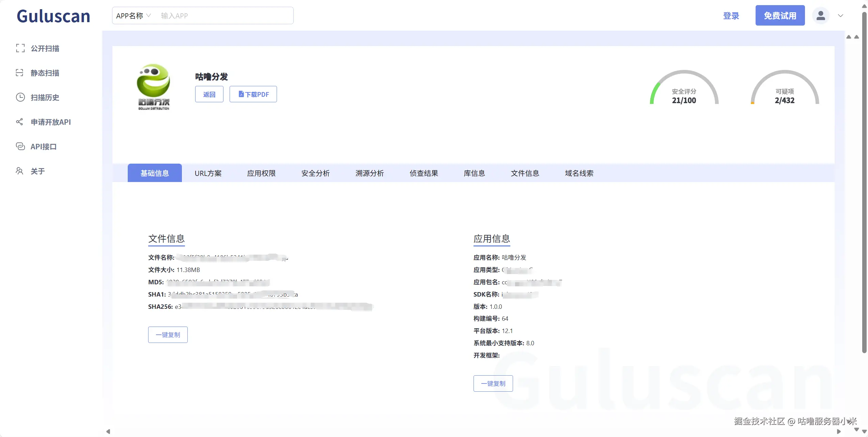868x437 pixels.
Task: Click the 申请开放API share icon
Action: coord(20,122)
